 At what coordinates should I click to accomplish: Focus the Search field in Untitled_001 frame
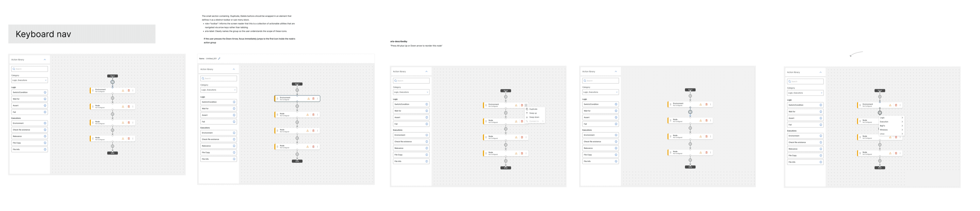click(218, 79)
